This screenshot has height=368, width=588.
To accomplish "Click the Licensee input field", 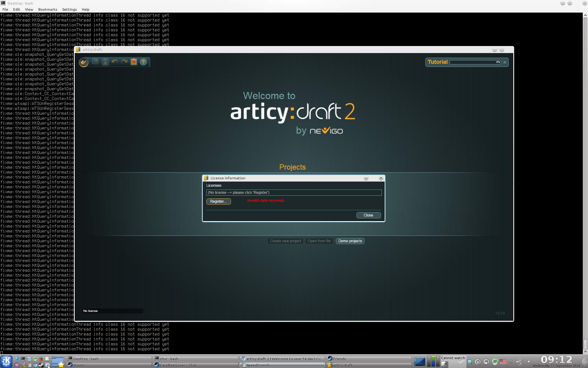I will (x=293, y=192).
